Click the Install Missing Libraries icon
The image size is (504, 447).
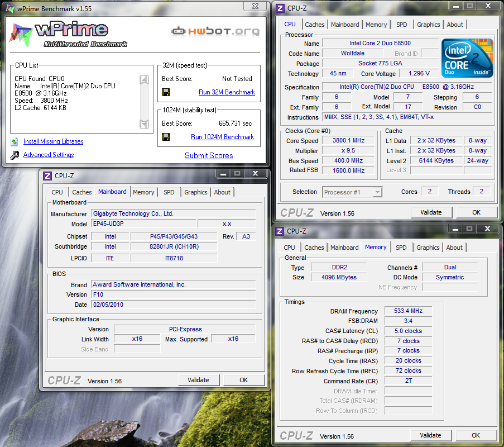[x=14, y=141]
